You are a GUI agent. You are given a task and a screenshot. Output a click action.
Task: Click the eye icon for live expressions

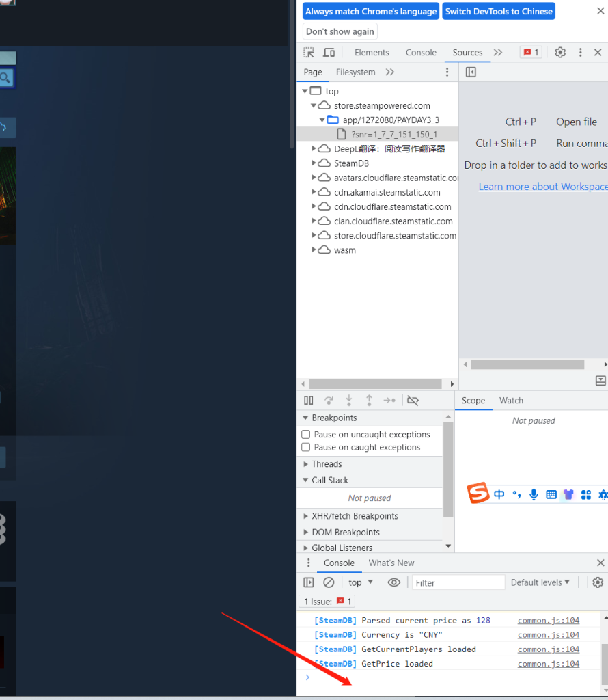394,582
